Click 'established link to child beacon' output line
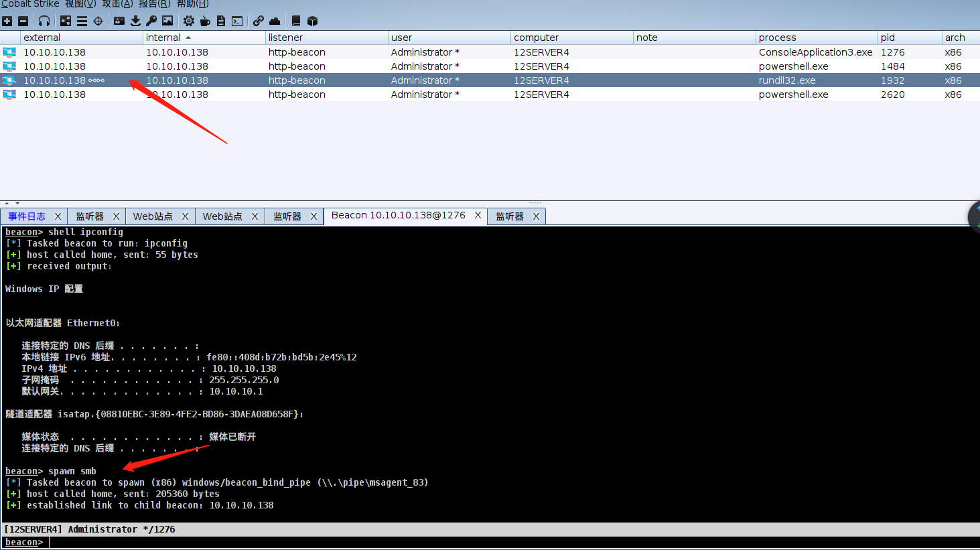Screen dimensions: 980x550 coord(139,505)
